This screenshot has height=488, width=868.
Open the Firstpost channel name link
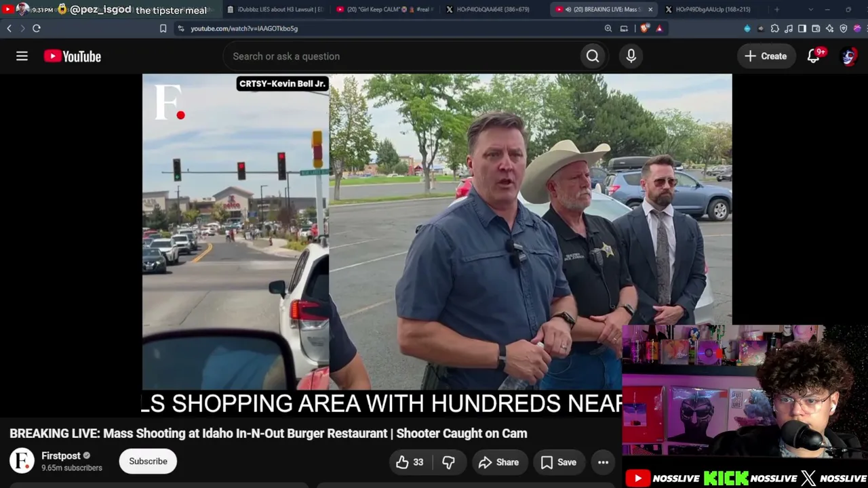tap(61, 456)
